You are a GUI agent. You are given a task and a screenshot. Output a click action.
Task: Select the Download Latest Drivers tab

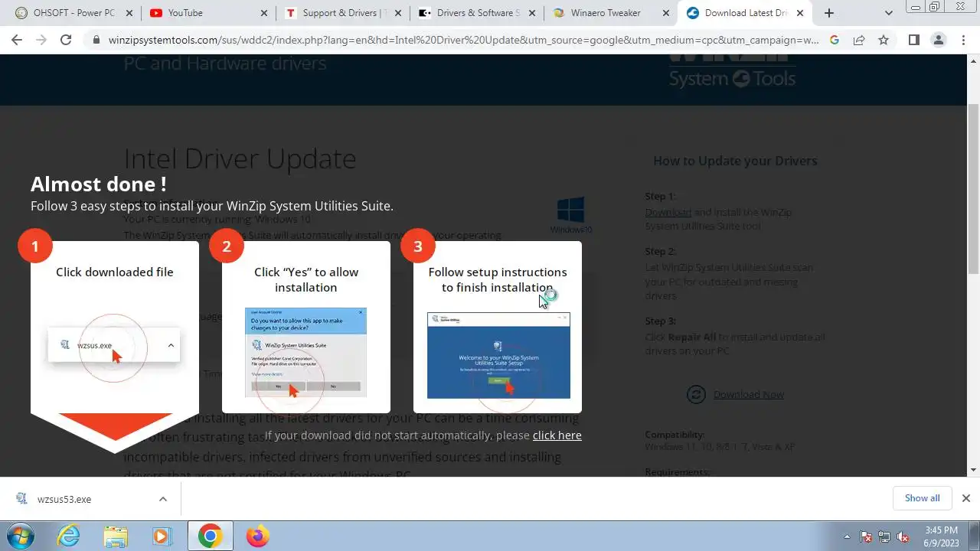[746, 13]
